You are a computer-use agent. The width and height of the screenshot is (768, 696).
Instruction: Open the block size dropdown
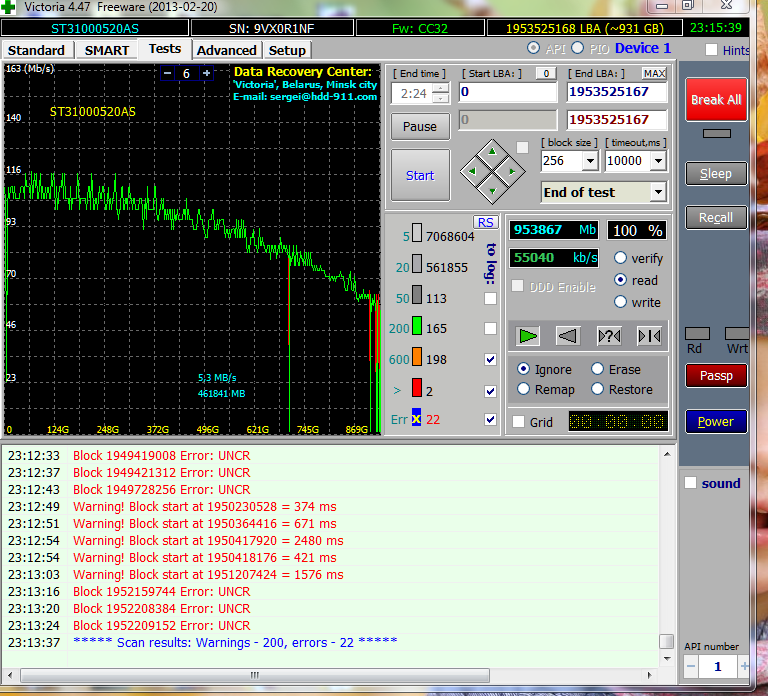coord(589,161)
